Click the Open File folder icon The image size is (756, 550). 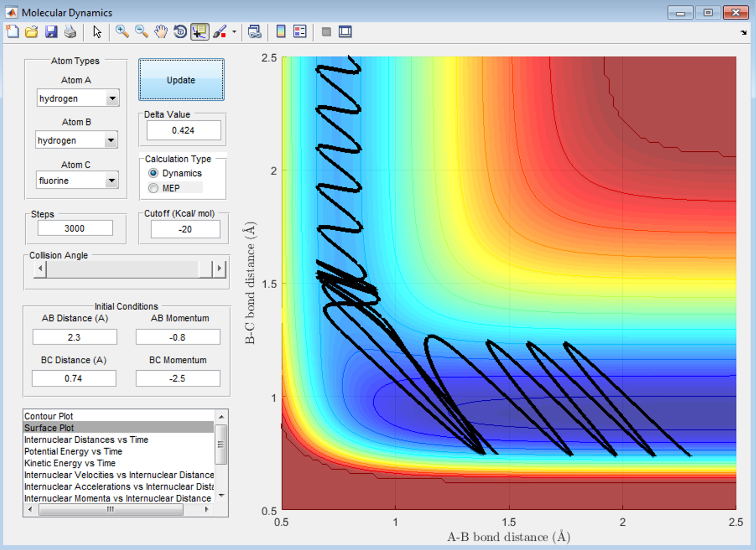[x=32, y=32]
